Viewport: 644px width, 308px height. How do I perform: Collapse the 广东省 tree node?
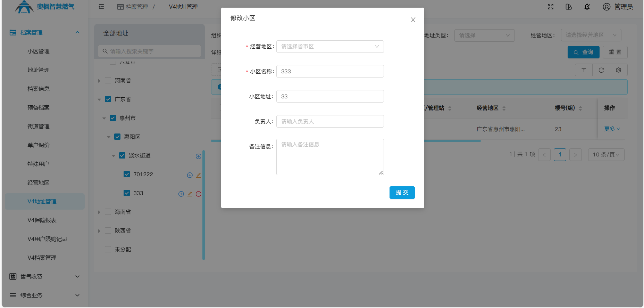(99, 99)
